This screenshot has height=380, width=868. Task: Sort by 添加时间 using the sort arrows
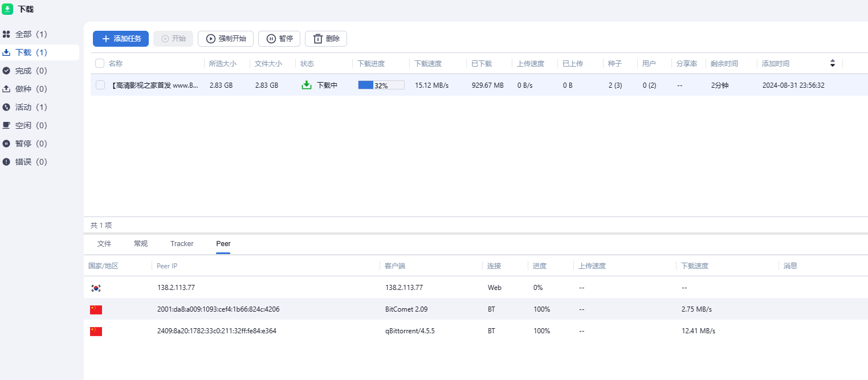click(832, 63)
